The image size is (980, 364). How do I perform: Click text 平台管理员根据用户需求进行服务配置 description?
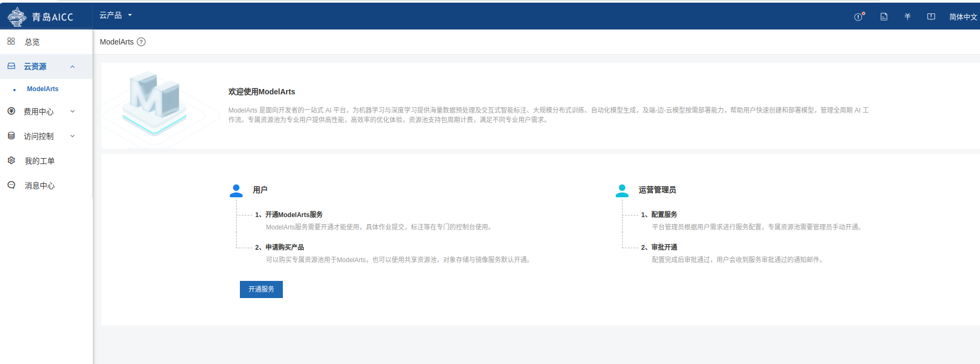tap(758, 227)
